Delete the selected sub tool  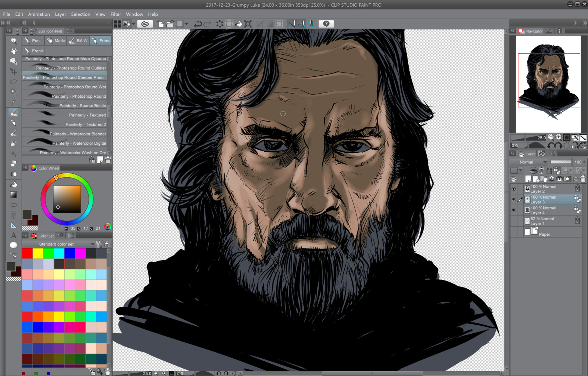coord(108,160)
